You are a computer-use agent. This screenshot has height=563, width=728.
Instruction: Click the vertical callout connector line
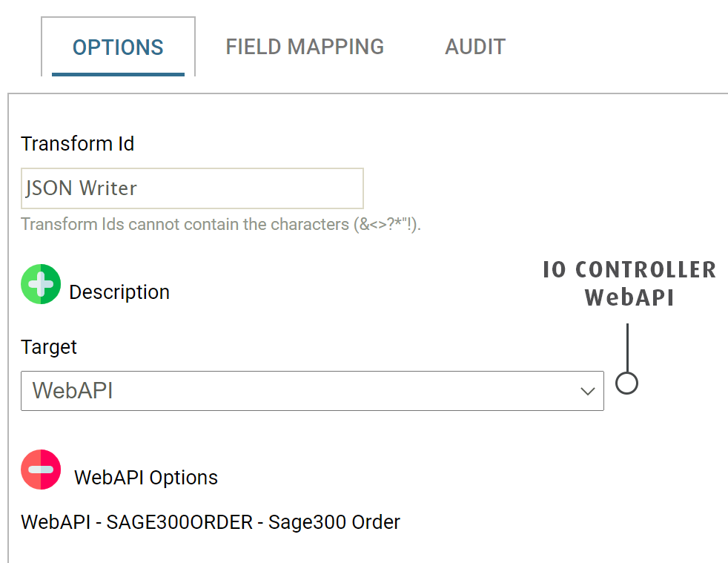pos(627,347)
